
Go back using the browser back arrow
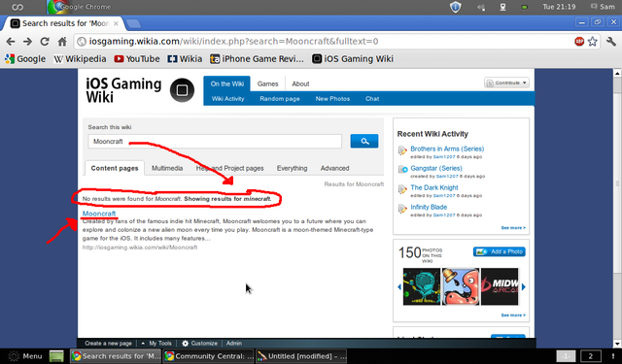click(x=11, y=41)
